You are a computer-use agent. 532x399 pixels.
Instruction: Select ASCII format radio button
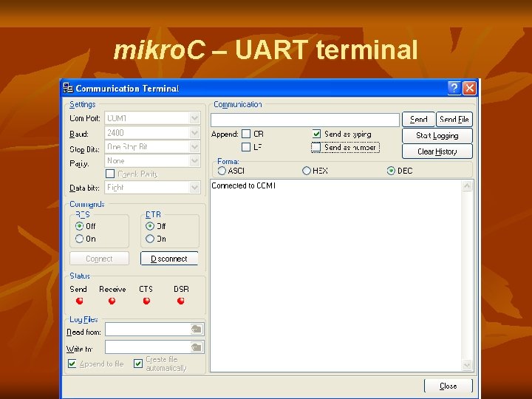(222, 171)
